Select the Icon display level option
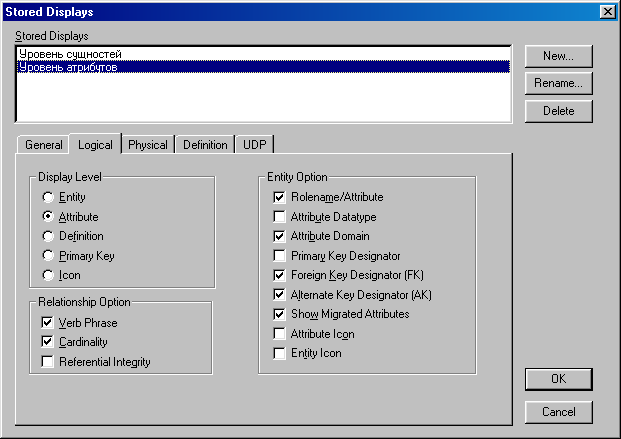The image size is (621, 439). (48, 275)
